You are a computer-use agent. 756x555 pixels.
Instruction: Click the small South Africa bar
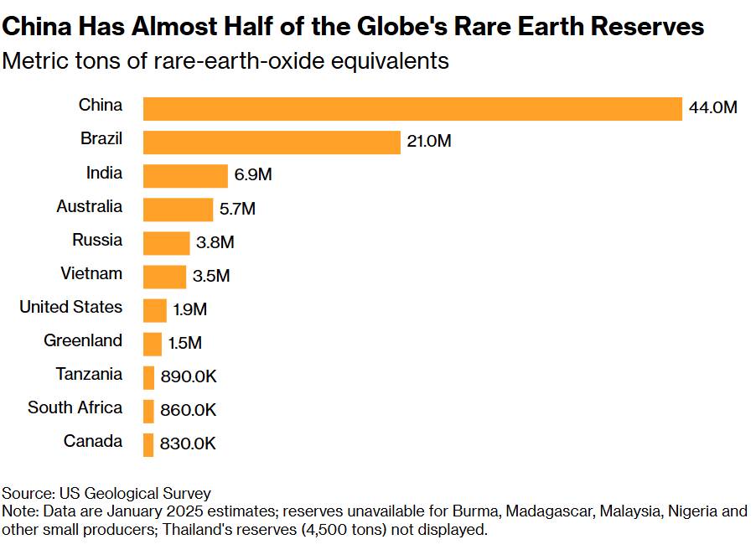click(x=148, y=411)
